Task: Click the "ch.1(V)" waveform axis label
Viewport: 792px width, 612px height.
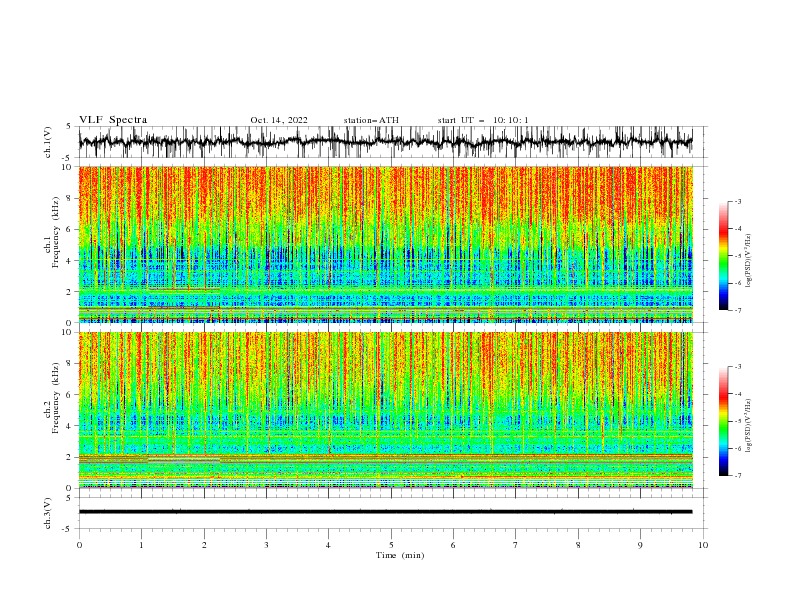Action: click(x=48, y=142)
